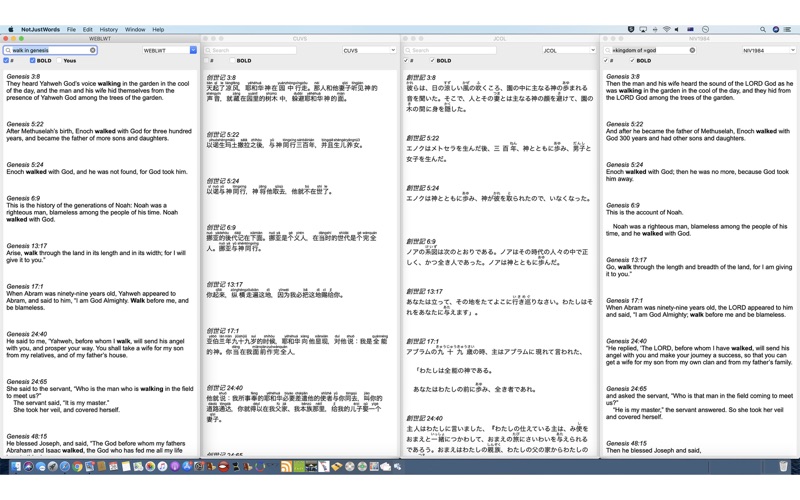800x500 pixels.
Task: Toggle BOLD checkbox in NIV1984 window
Action: tap(632, 60)
